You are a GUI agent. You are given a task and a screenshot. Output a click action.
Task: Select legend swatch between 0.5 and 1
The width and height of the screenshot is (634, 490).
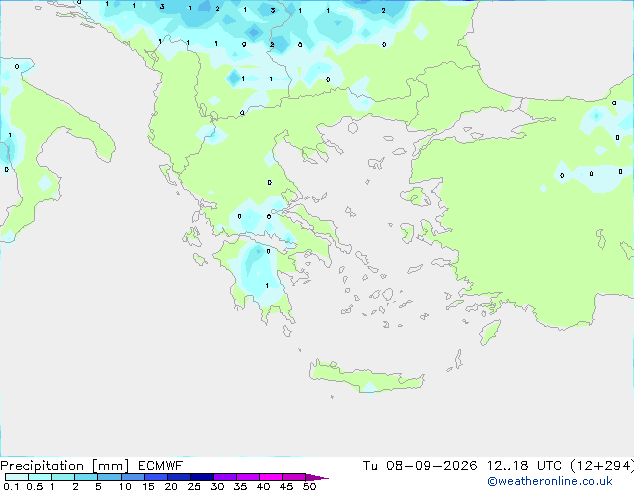tap(40, 477)
